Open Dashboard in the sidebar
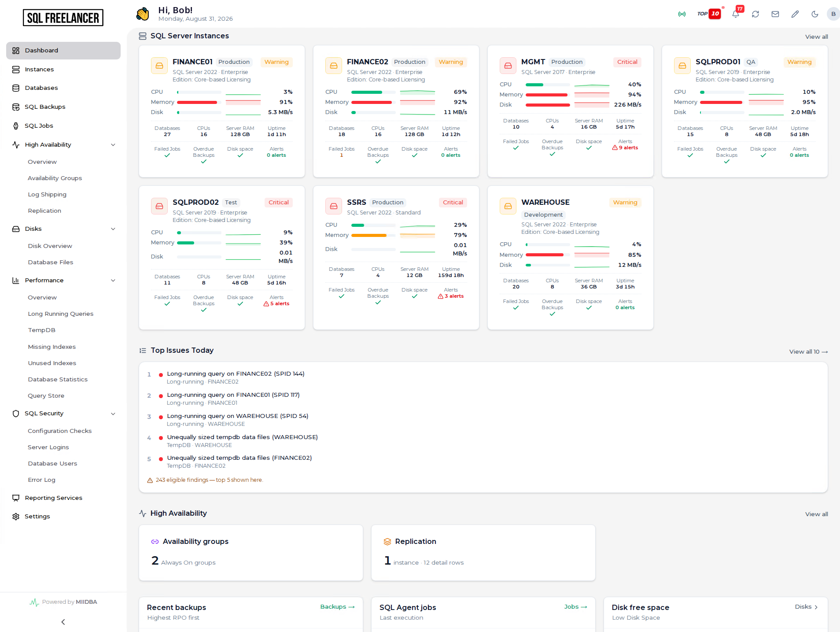Image resolution: width=840 pixels, height=632 pixels. point(63,51)
